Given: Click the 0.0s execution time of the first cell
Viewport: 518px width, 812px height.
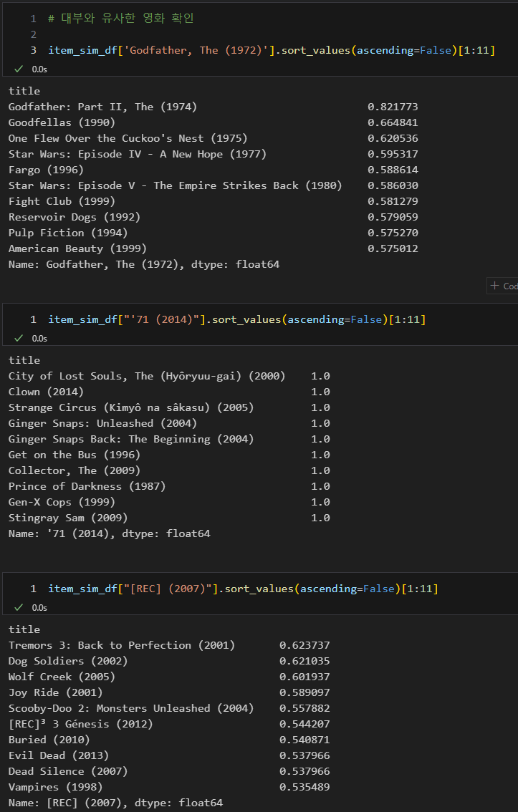Looking at the screenshot, I should (39, 69).
